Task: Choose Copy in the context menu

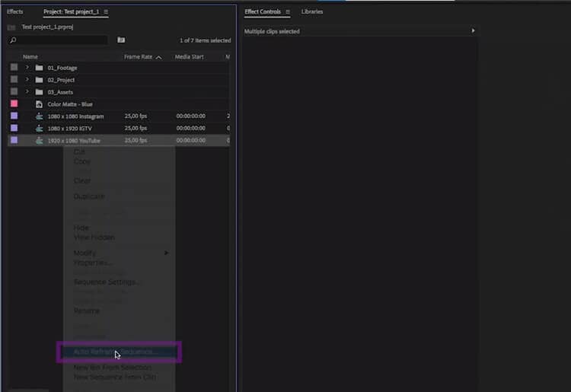Action: click(x=82, y=161)
